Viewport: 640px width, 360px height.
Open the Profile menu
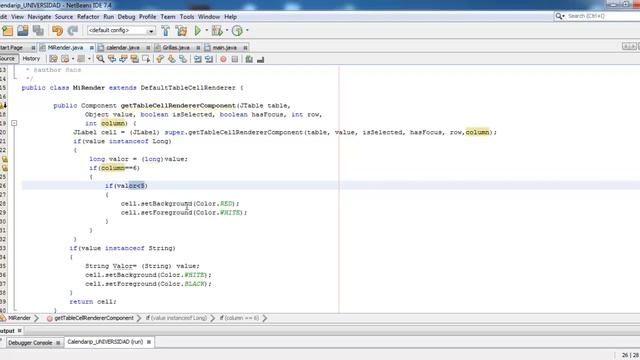(147, 17)
